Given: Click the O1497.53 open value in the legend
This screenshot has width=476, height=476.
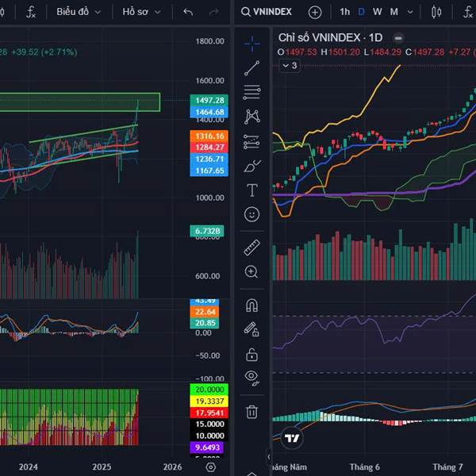Looking at the screenshot, I should pyautogui.click(x=297, y=52).
